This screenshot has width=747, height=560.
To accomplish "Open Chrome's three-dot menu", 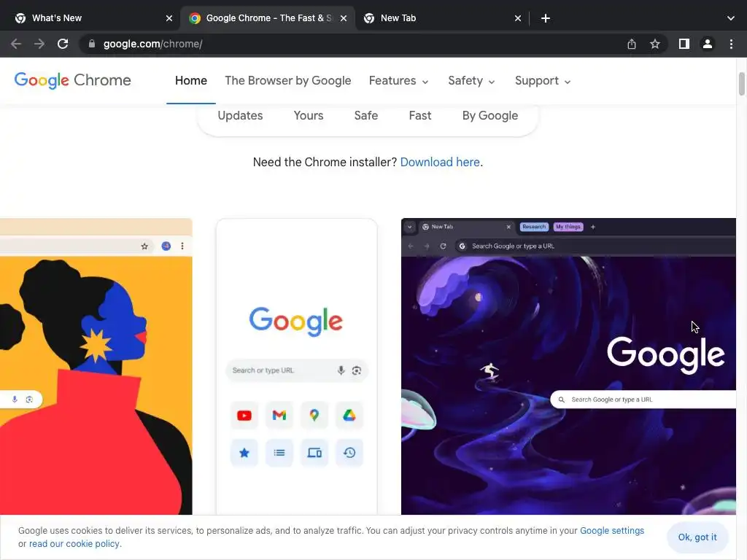I will [731, 44].
